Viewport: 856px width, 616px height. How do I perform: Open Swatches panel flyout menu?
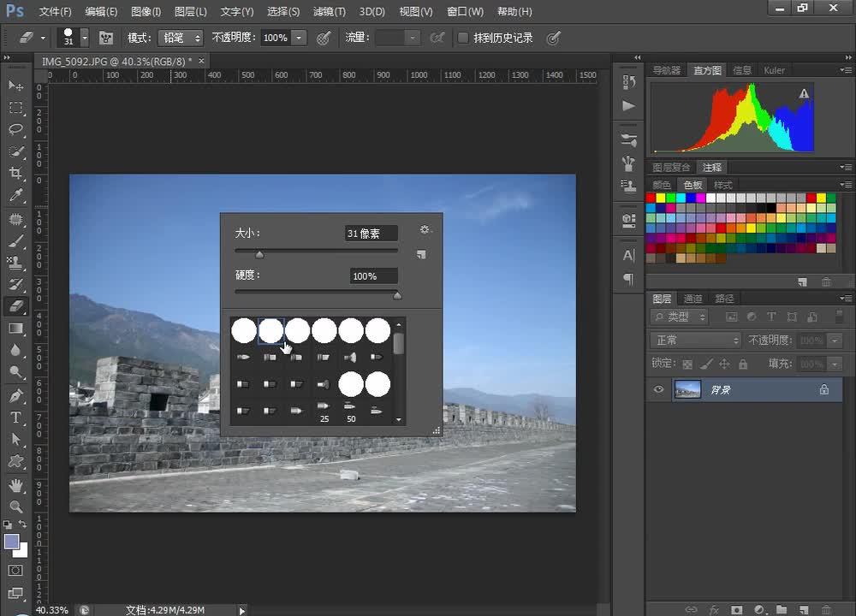point(846,185)
